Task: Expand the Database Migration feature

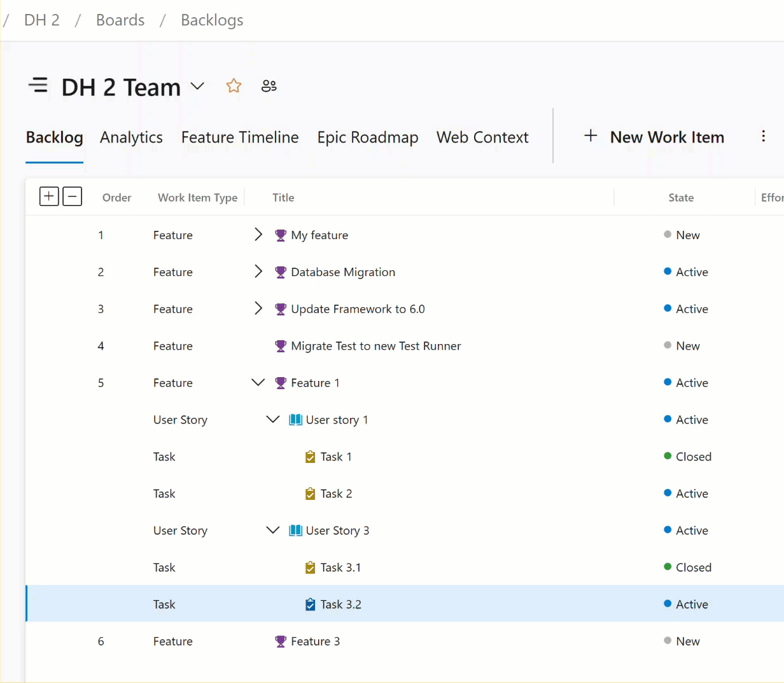Action: [258, 272]
